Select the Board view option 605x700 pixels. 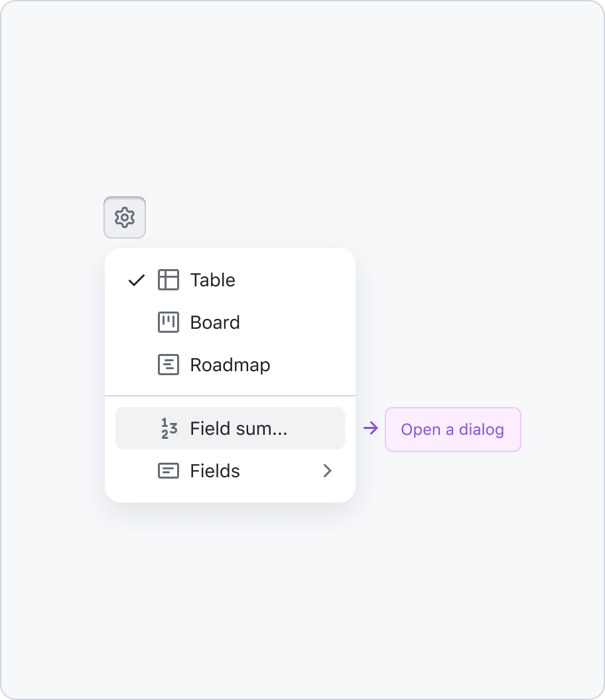[x=230, y=322]
